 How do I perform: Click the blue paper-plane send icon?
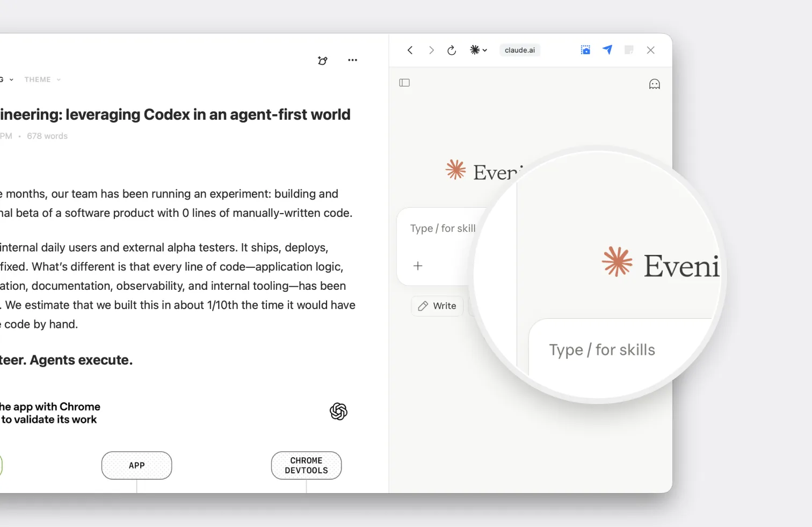tap(607, 50)
